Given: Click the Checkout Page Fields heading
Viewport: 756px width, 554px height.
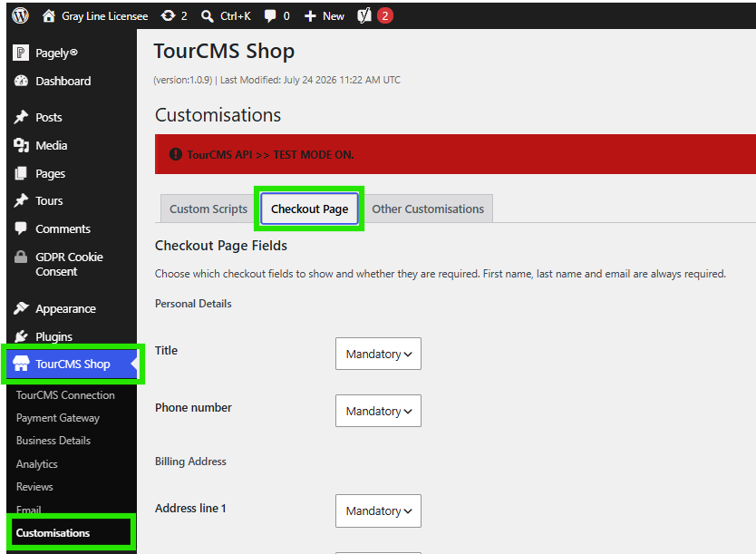Looking at the screenshot, I should (221, 246).
